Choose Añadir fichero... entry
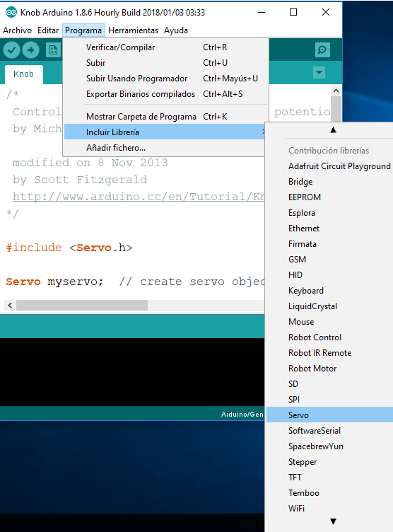Image resolution: width=393 pixels, height=532 pixels. click(x=165, y=148)
